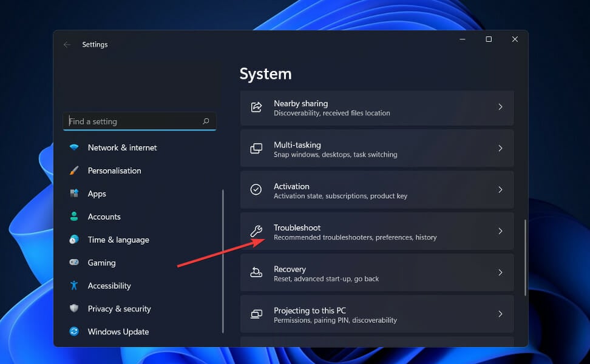The width and height of the screenshot is (590, 364).
Task: Open Projecting to this PC via its chevron
Action: [x=500, y=314]
